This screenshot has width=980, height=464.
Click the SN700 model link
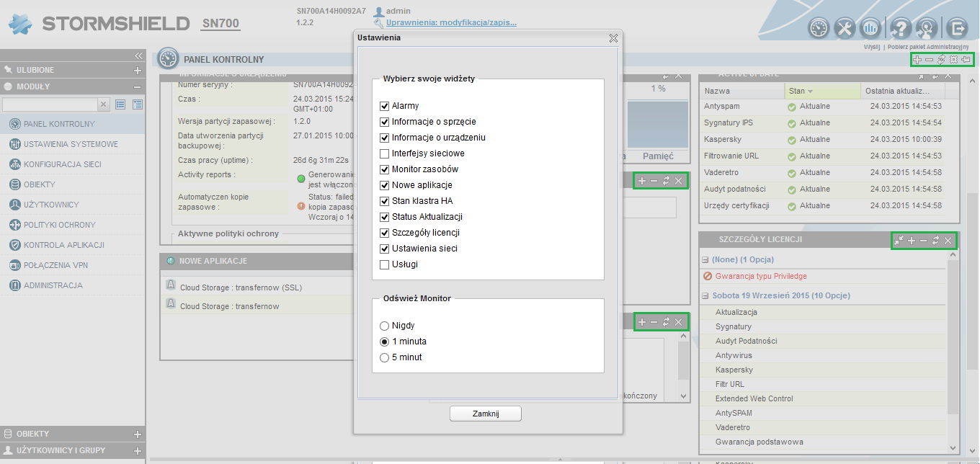coord(220,24)
